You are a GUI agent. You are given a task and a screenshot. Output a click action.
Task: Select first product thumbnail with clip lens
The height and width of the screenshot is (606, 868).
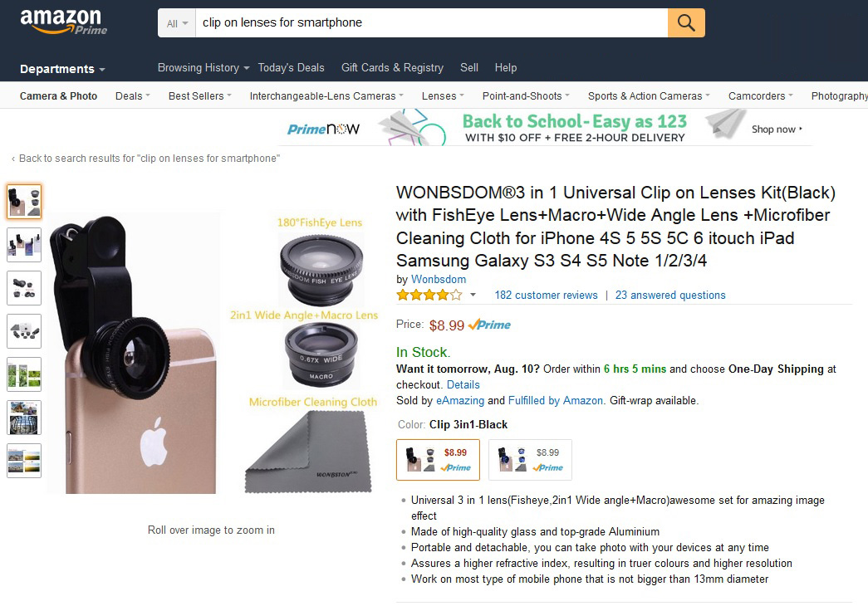coord(24,202)
